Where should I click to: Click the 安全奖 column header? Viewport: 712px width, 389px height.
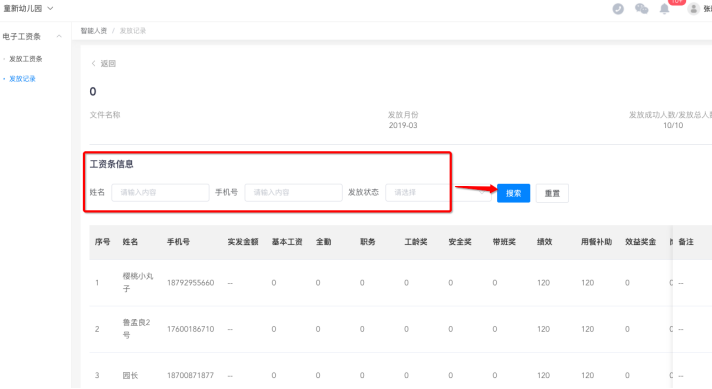(x=460, y=242)
